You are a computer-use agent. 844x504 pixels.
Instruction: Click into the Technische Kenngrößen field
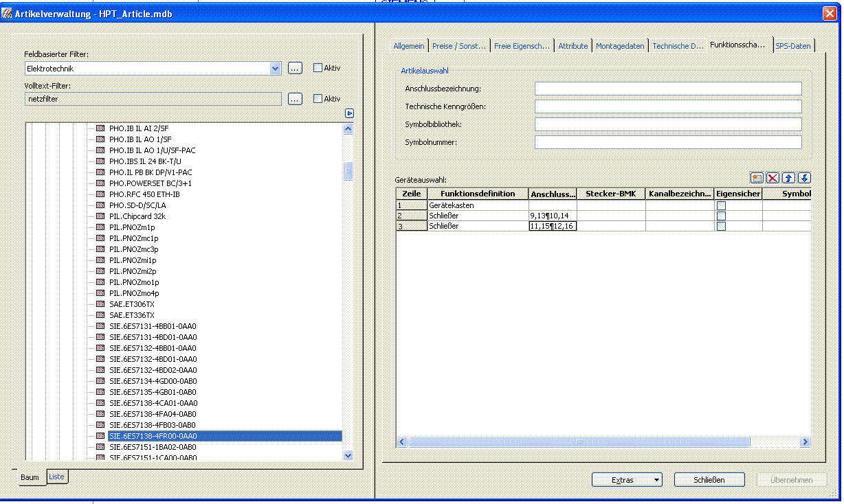click(668, 106)
